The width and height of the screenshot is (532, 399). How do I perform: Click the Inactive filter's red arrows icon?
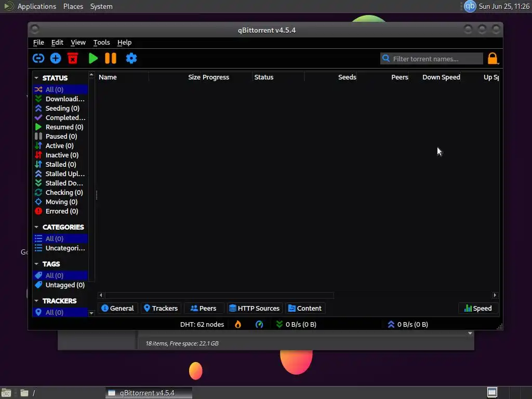(x=38, y=155)
